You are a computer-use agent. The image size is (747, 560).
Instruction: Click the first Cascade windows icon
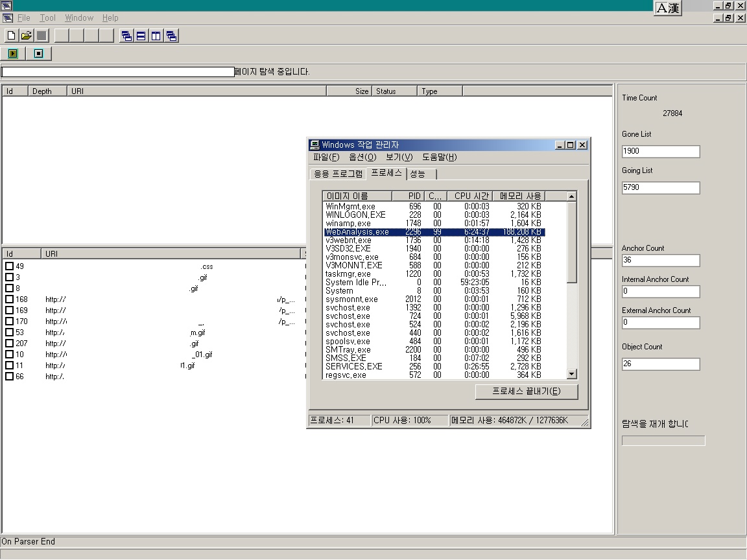126,36
